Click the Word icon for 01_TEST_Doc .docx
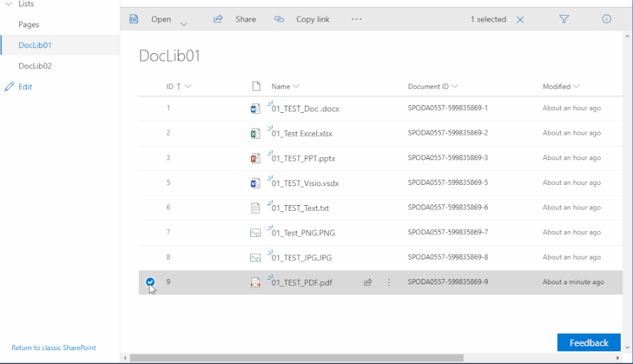This screenshot has height=364, width=633. 255,109
